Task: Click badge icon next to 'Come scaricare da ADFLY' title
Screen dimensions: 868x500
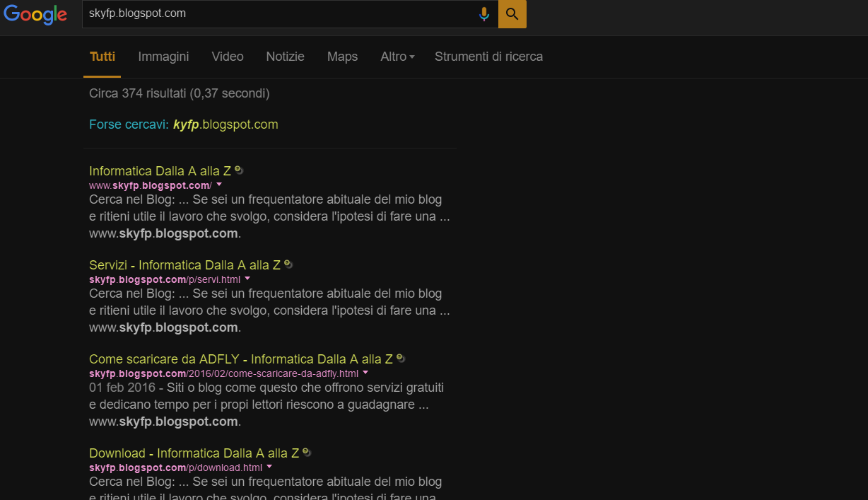Action: pos(401,358)
